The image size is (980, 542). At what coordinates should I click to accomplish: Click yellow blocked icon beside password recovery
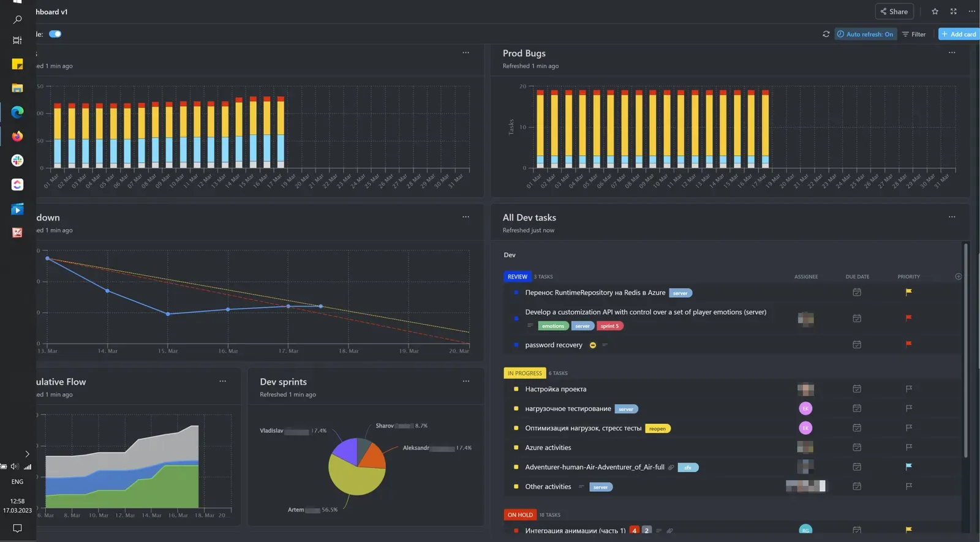pos(593,345)
